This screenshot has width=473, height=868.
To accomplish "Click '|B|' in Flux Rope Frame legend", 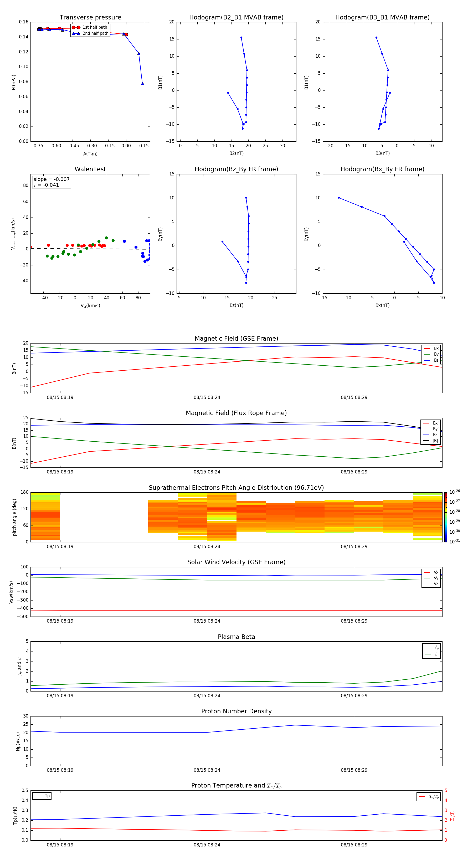I will [x=431, y=441].
